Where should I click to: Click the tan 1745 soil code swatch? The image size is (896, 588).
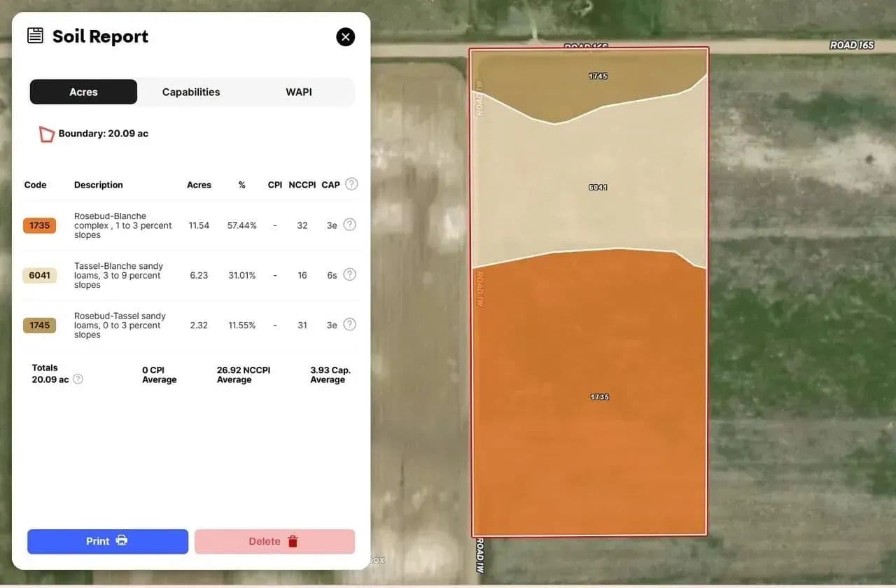pos(39,325)
